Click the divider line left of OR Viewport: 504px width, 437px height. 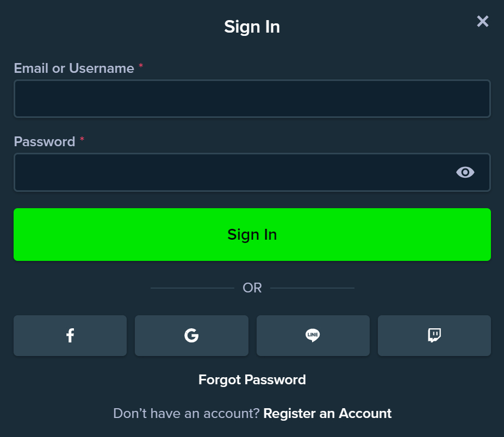[192, 288]
